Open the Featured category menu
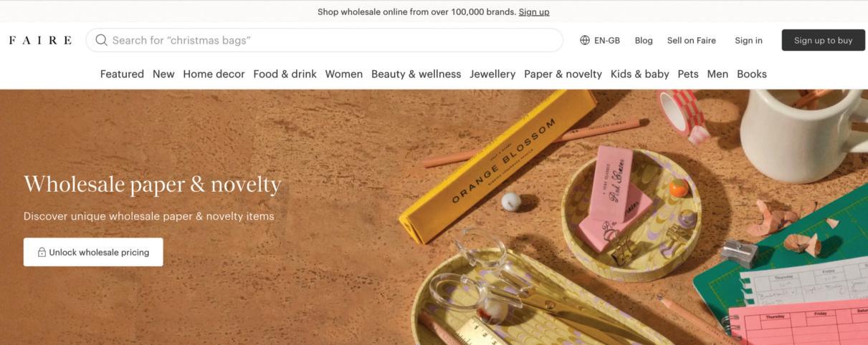 pos(122,74)
